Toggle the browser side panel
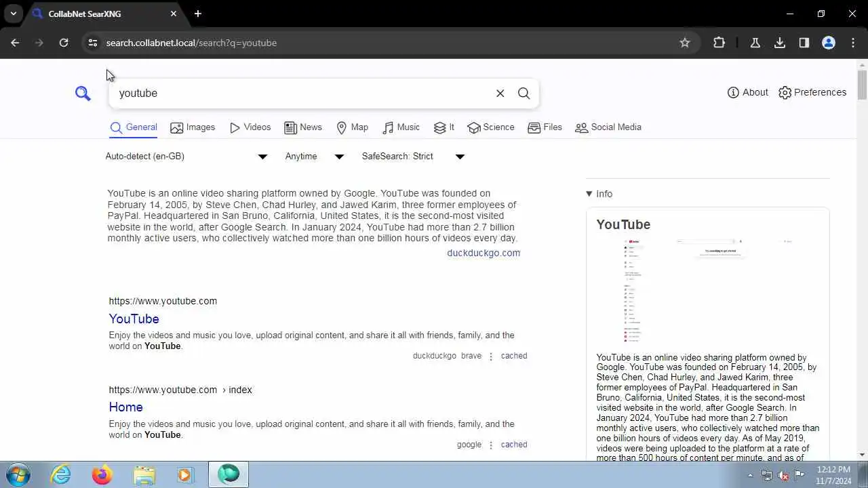868x488 pixels. click(x=804, y=43)
